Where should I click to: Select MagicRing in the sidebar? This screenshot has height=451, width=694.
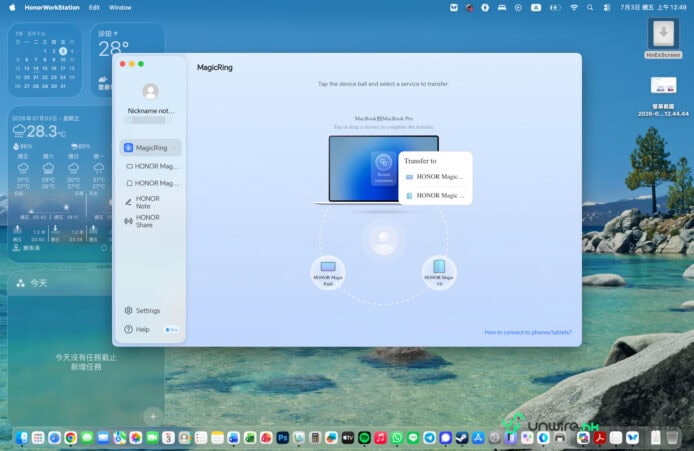[x=150, y=148]
